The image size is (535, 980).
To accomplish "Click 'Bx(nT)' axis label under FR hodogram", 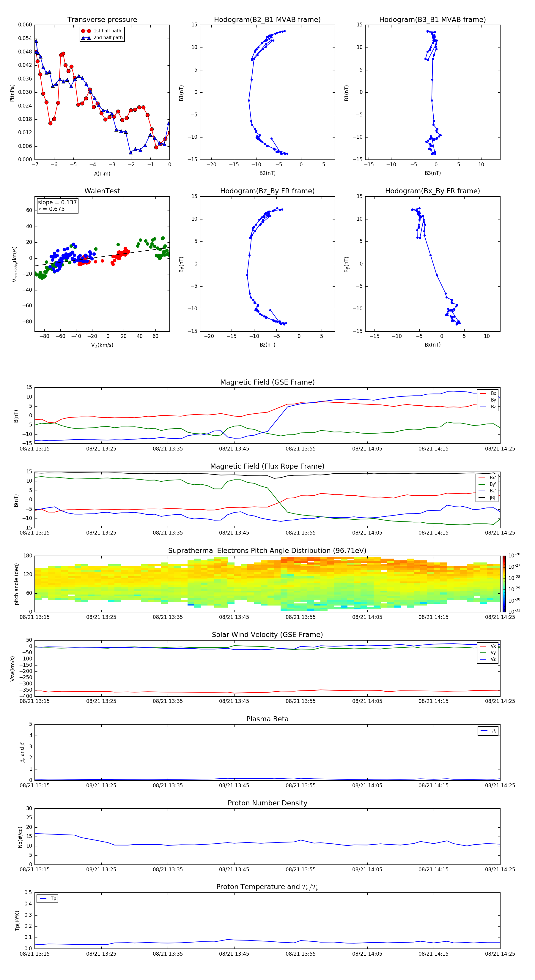I will tap(432, 345).
